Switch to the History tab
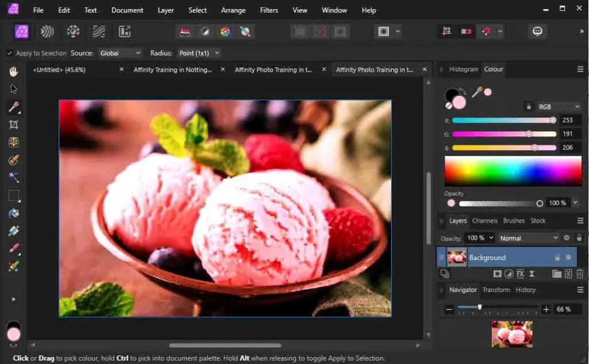 tap(526, 290)
